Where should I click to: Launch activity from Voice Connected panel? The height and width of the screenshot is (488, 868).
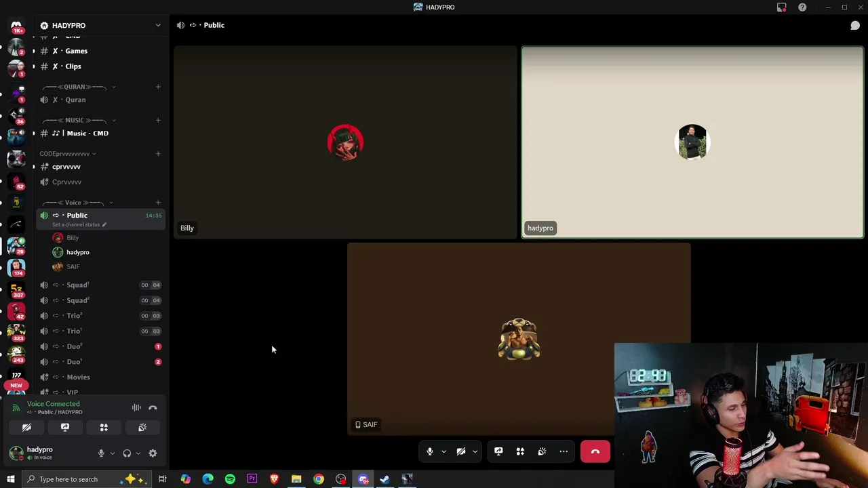point(104,428)
